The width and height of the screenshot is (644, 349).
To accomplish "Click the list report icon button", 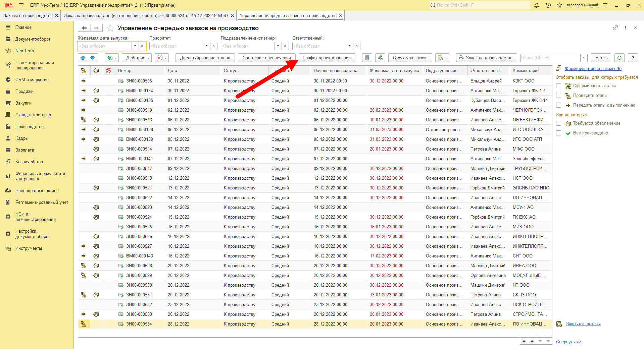I will (367, 58).
